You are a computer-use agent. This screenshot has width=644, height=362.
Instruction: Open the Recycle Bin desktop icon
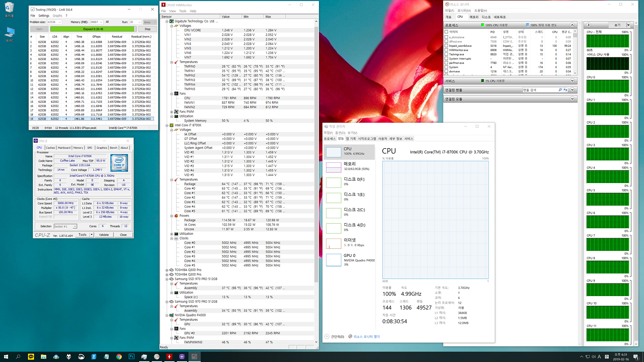click(9, 10)
